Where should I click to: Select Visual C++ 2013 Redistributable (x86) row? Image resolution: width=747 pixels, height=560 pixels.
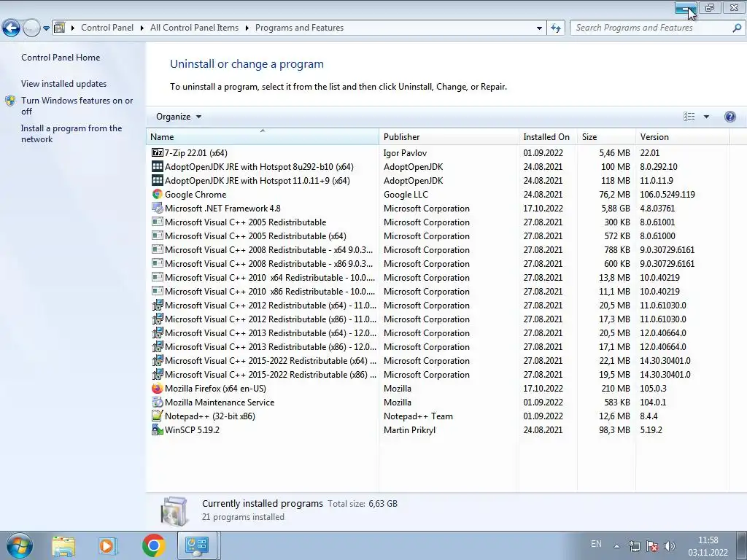coord(438,346)
